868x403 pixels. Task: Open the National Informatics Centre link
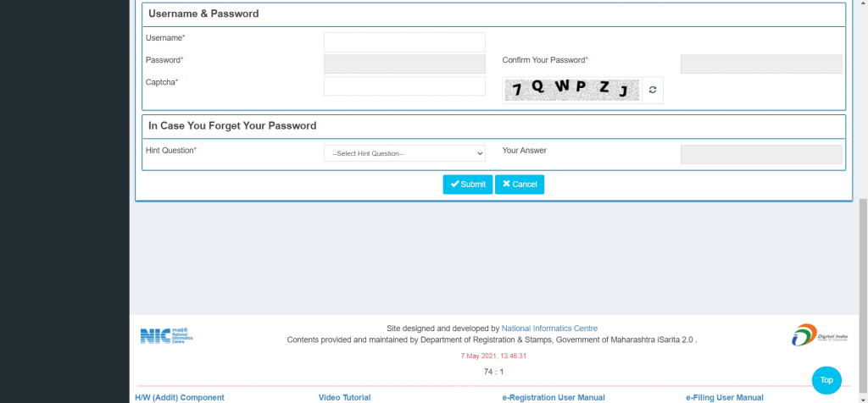[x=549, y=328]
